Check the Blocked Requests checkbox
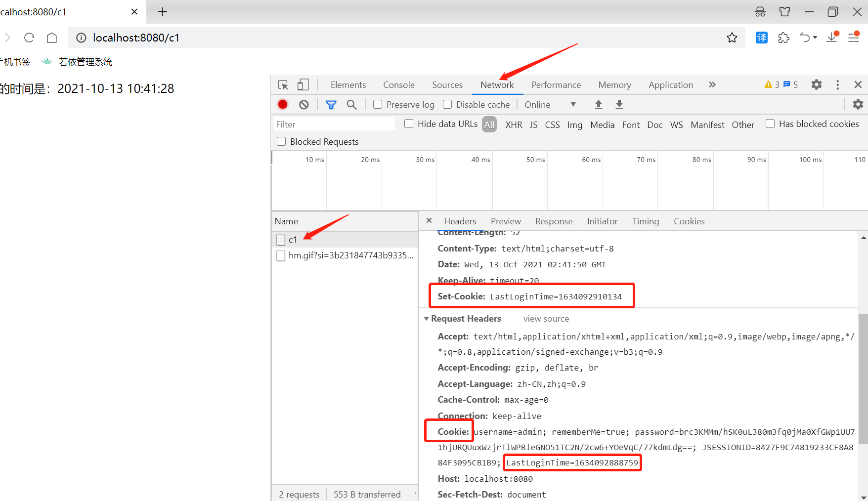Image resolution: width=868 pixels, height=501 pixels. [281, 141]
